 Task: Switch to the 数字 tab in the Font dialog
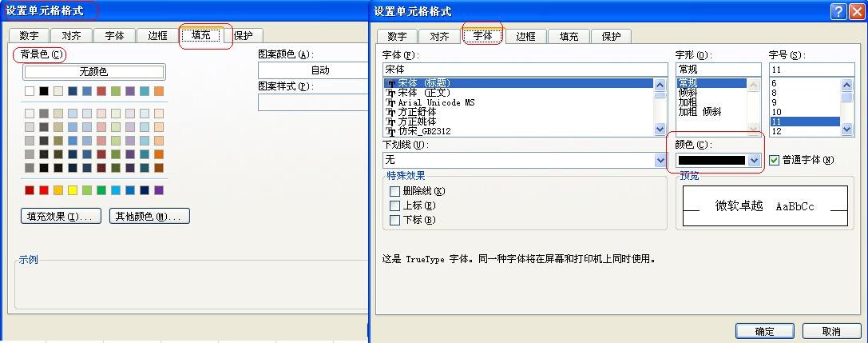click(x=397, y=37)
